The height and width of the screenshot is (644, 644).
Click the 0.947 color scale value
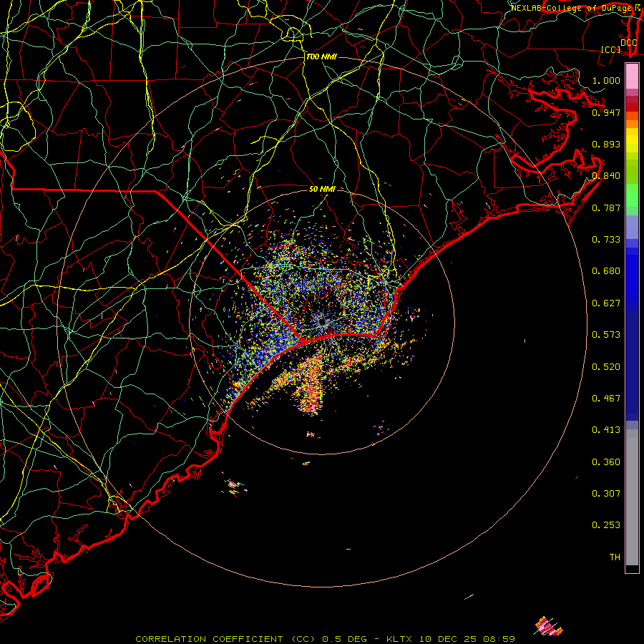click(606, 112)
